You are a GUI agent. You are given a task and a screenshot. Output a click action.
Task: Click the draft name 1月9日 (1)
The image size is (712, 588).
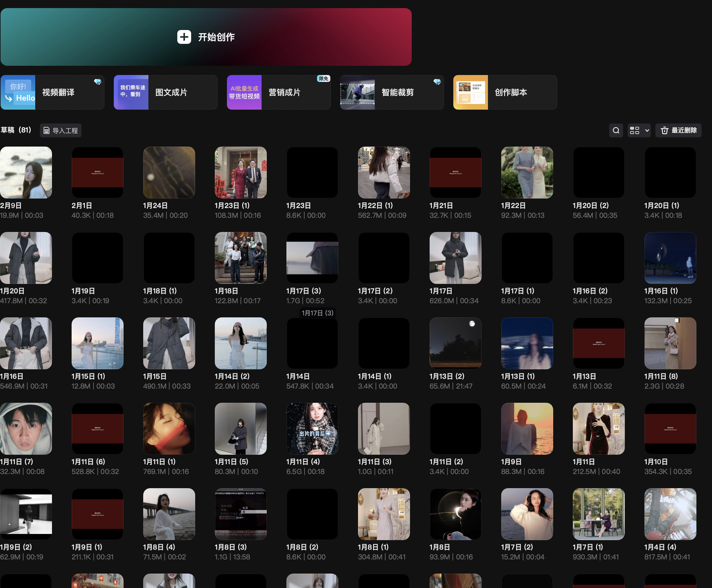(x=87, y=547)
